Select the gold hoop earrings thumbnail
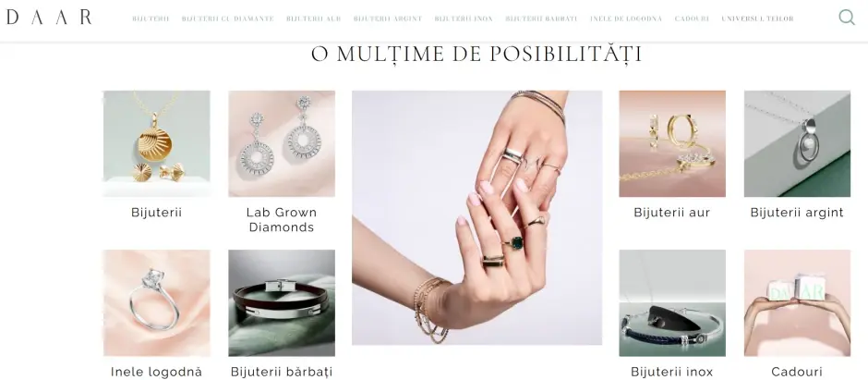Screen dimensions: 868x380 (672, 143)
